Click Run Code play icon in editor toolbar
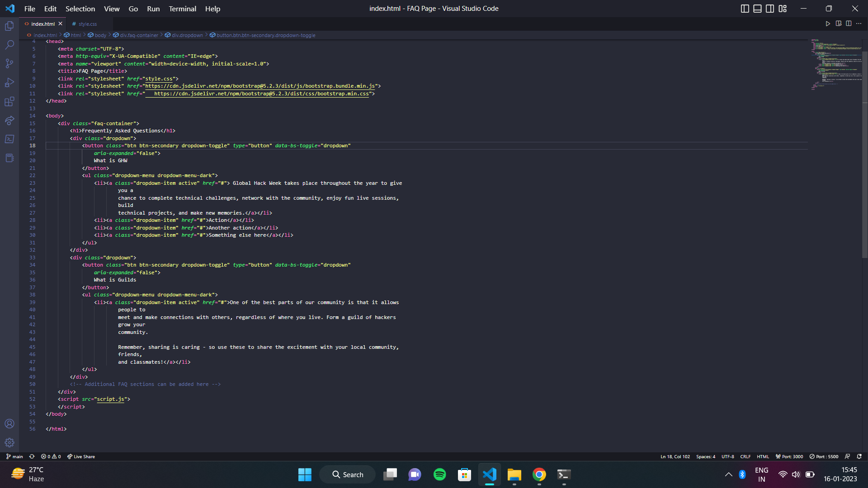868x488 pixels. (x=828, y=24)
